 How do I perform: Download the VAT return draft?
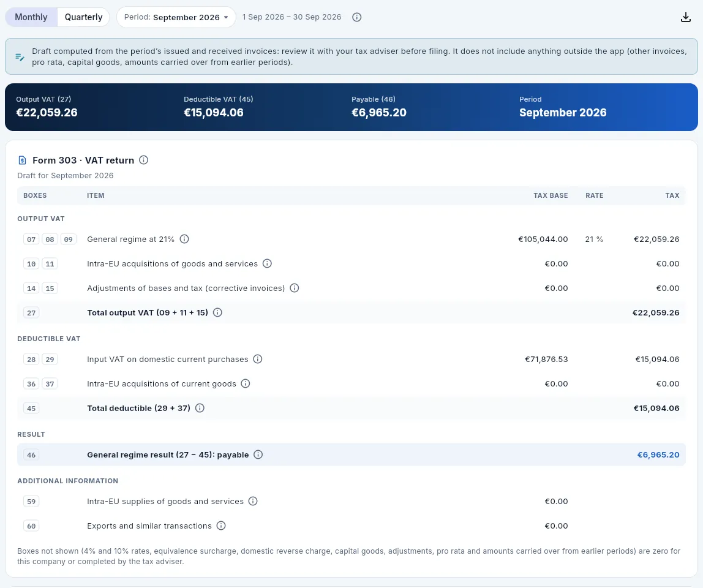pos(685,17)
